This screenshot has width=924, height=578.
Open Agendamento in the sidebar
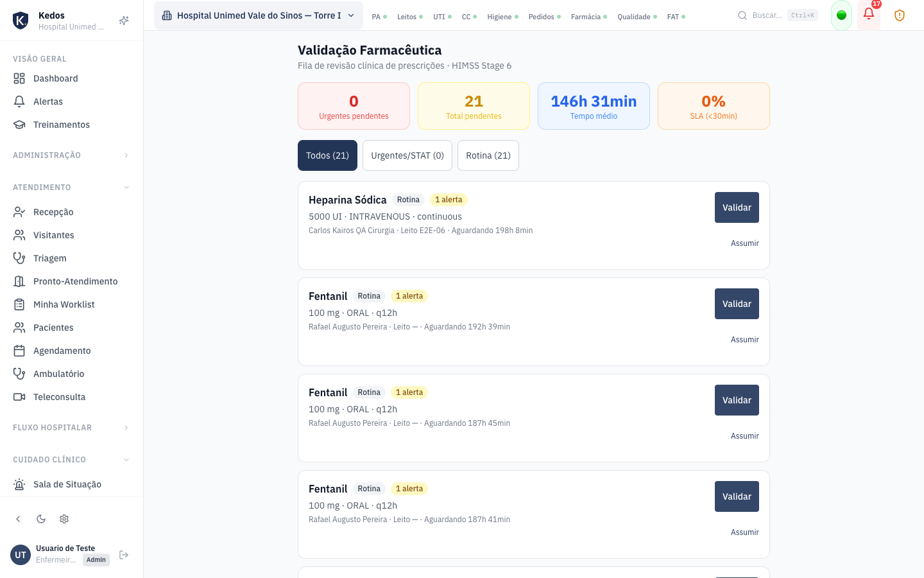coord(71,351)
